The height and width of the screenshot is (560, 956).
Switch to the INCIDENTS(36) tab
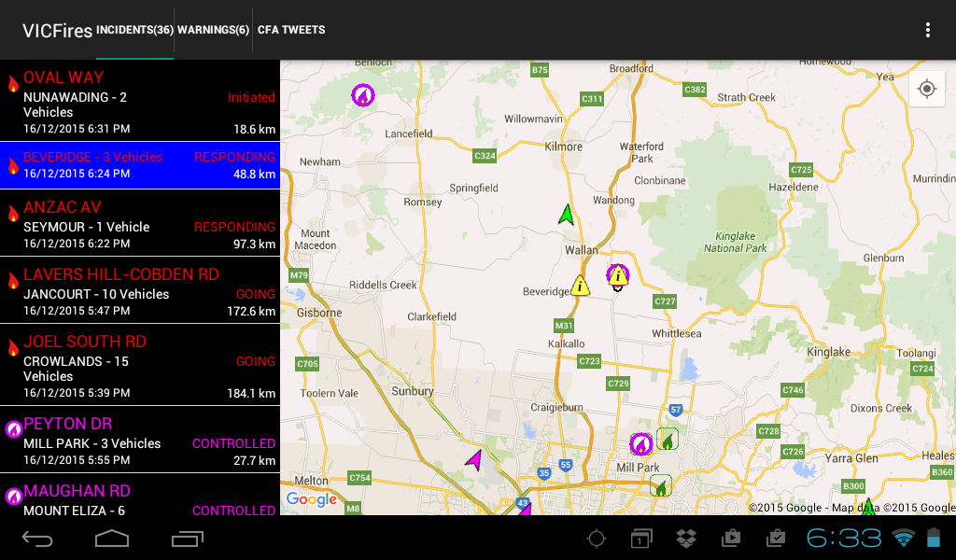click(134, 30)
